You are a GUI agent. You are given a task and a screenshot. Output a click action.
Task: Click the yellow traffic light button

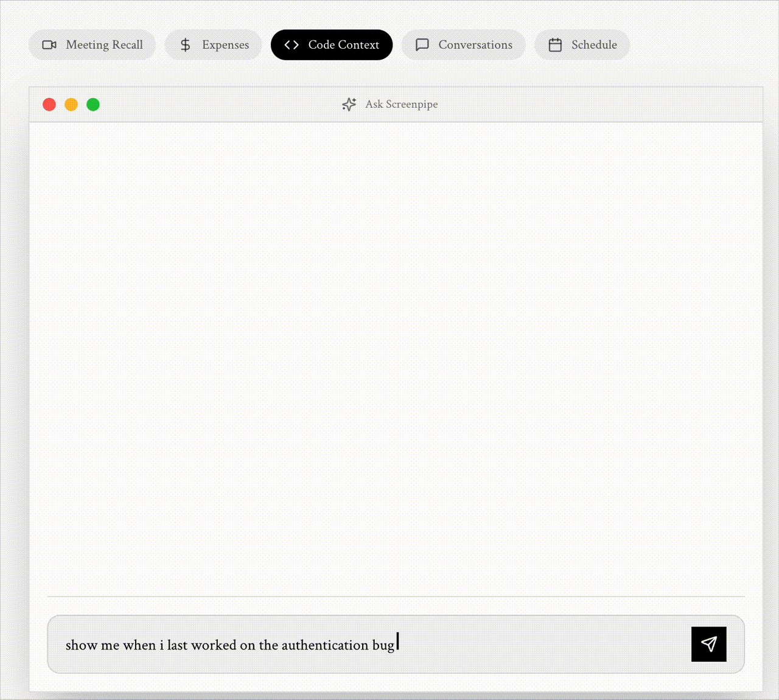[71, 104]
